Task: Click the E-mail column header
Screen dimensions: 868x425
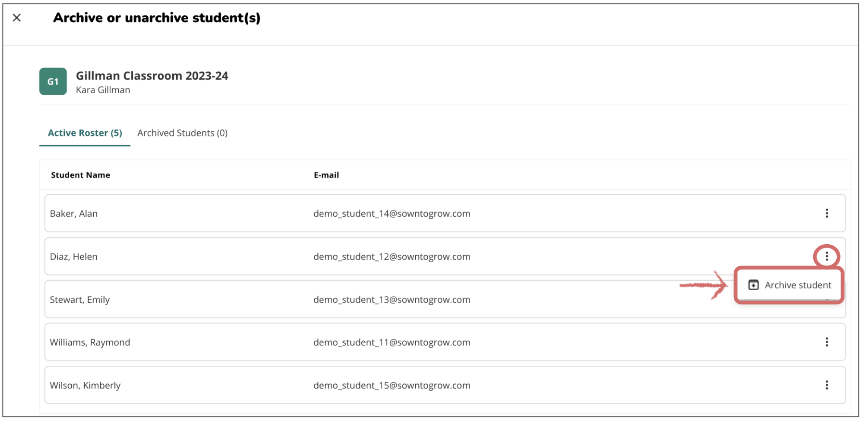Action: click(326, 175)
